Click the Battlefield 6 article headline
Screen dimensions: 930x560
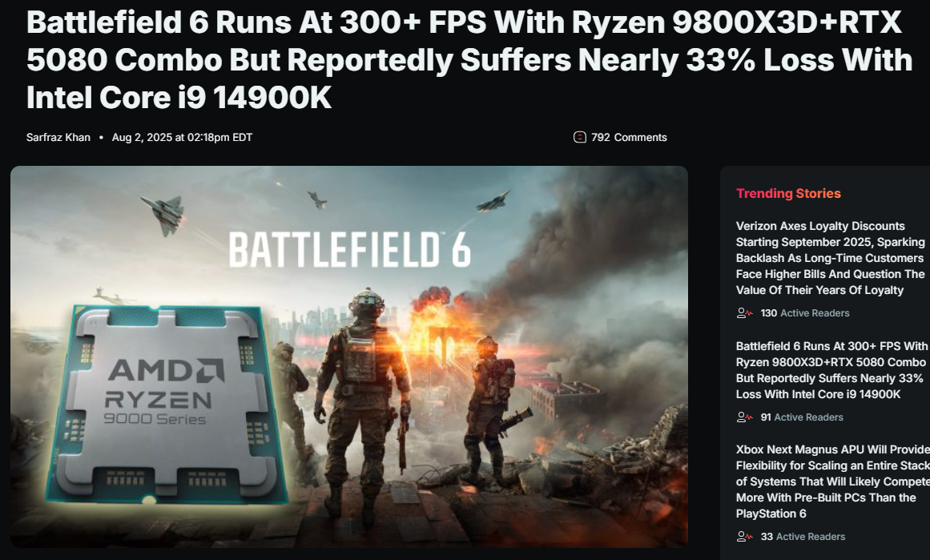[469, 60]
